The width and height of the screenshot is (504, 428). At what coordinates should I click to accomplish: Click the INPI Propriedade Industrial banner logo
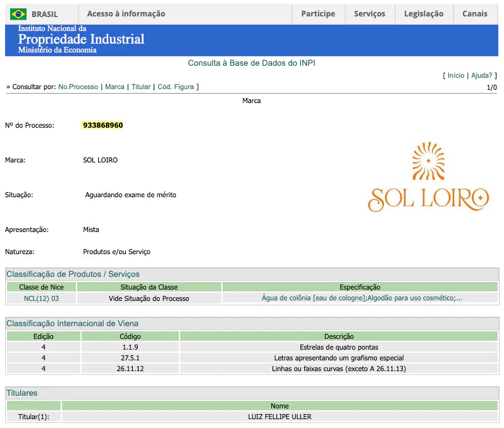[x=81, y=40]
